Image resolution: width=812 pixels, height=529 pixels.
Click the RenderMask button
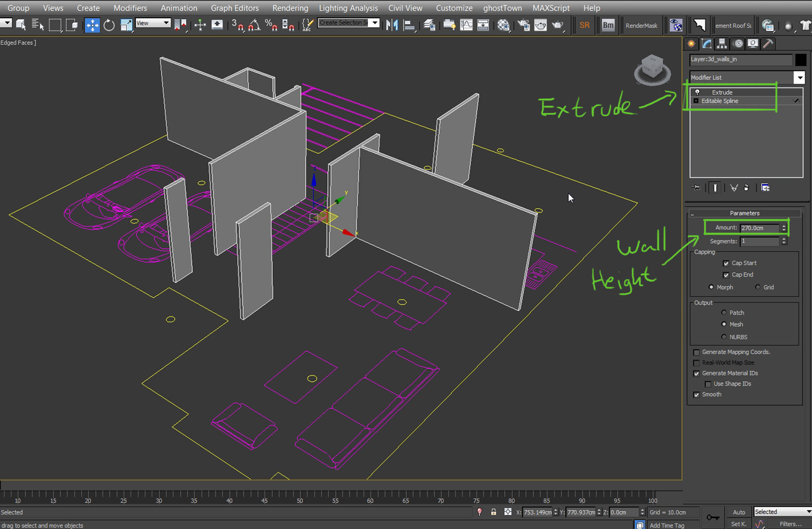click(x=642, y=25)
